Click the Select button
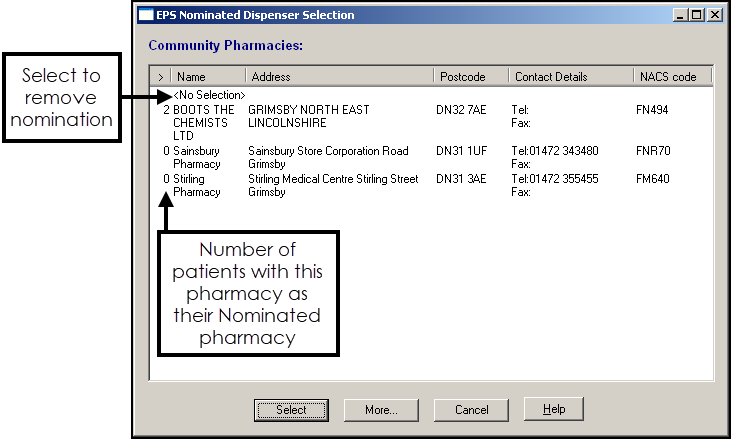Viewport: 731px width, 439px height. (x=291, y=410)
